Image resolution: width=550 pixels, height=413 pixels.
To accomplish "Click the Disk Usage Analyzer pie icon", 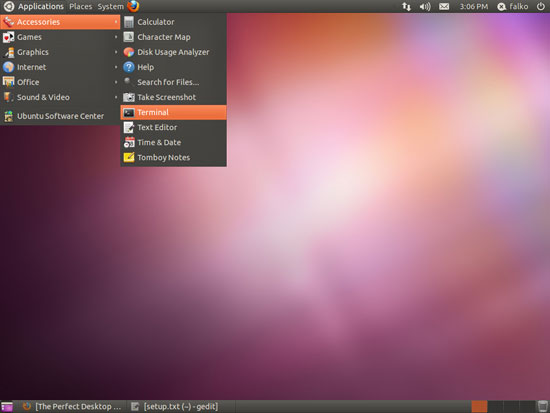I will [x=129, y=52].
